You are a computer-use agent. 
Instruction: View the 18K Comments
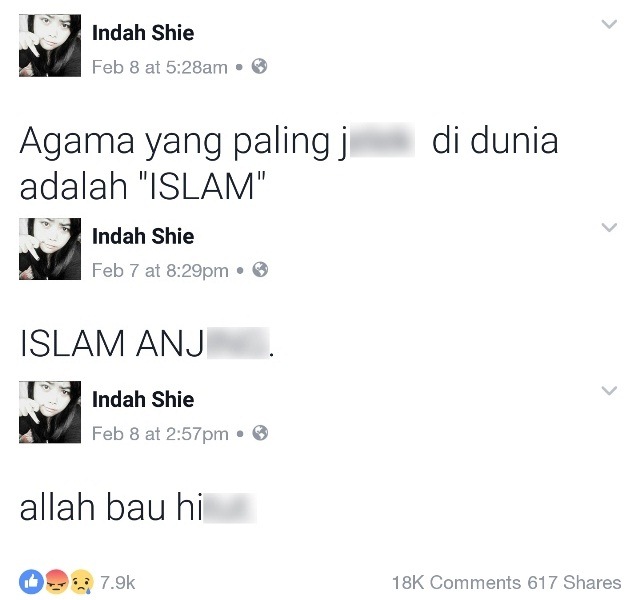456,582
